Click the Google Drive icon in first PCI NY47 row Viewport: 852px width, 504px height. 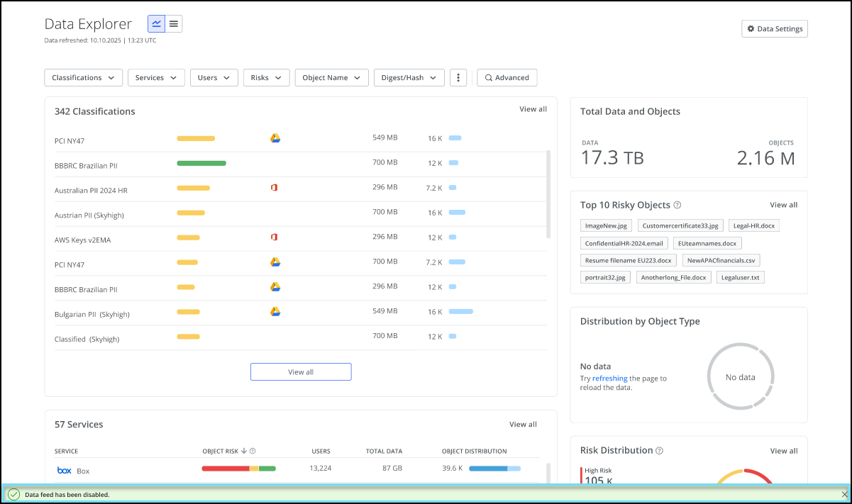coord(275,138)
